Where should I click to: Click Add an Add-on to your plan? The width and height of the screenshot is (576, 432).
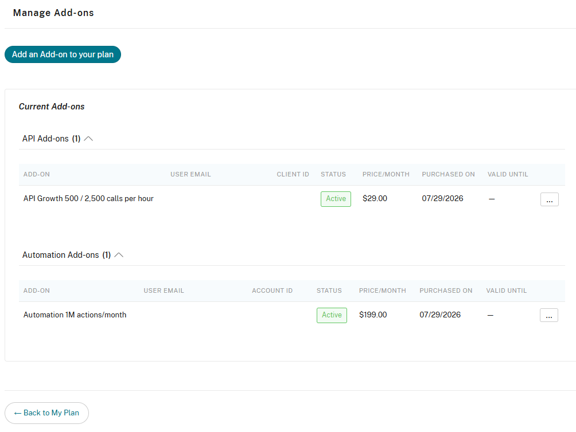tap(62, 54)
